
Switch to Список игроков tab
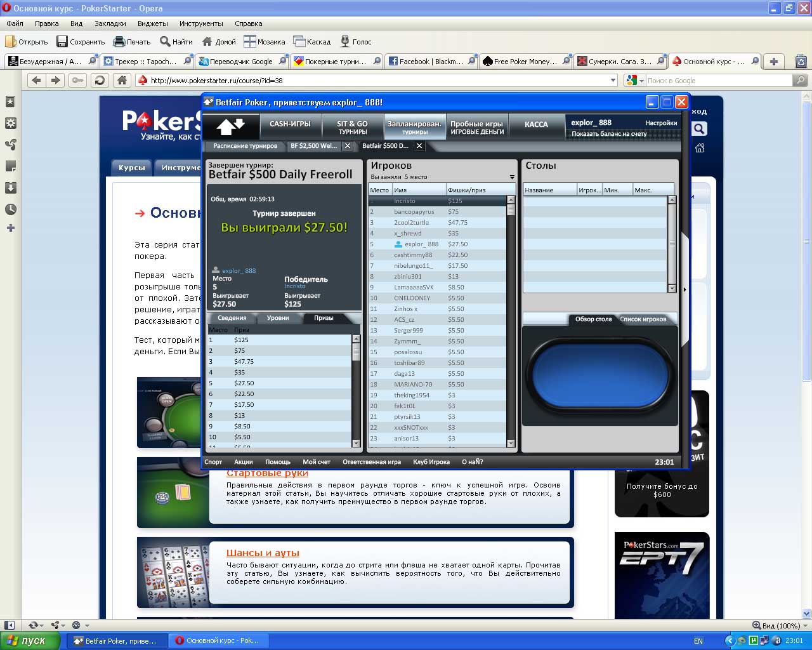click(643, 319)
